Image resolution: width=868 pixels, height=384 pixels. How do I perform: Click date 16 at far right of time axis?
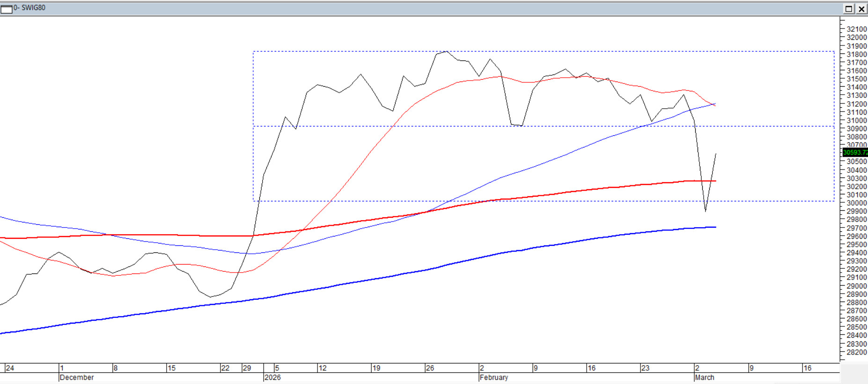tap(807, 368)
